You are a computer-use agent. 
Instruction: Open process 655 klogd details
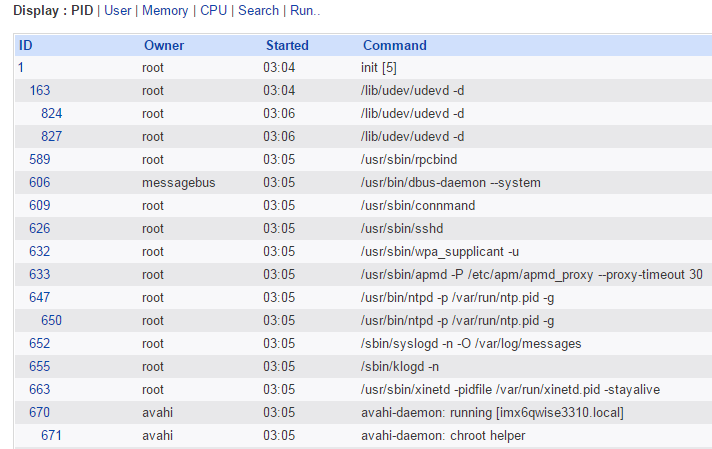pyautogui.click(x=40, y=366)
